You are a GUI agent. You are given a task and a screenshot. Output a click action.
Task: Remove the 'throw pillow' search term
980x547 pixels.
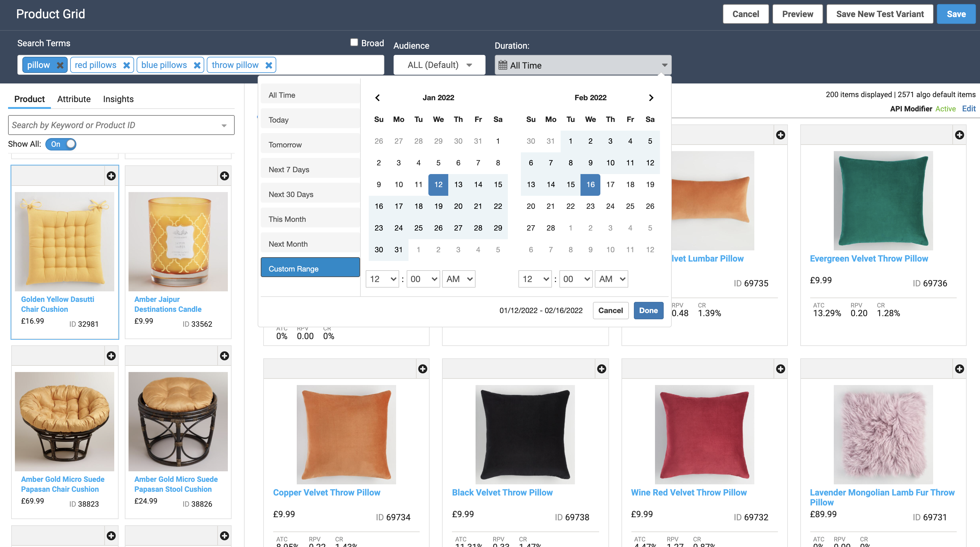pos(269,65)
